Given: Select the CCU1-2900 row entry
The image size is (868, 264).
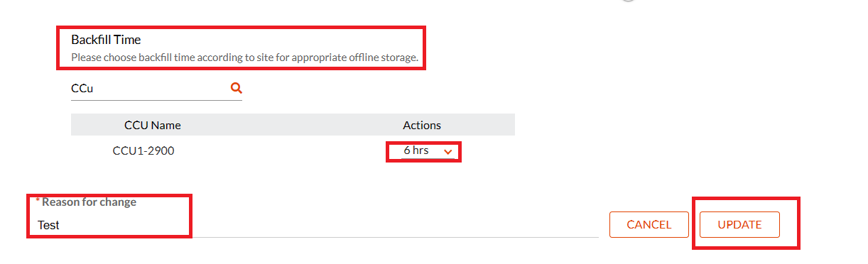Looking at the screenshot, I should coord(143,150).
